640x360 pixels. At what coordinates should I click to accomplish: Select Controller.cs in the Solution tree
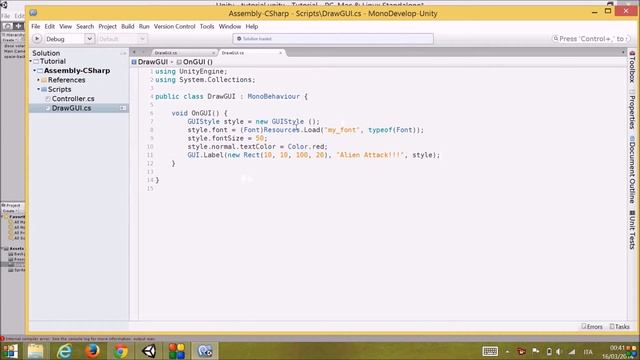click(73, 99)
